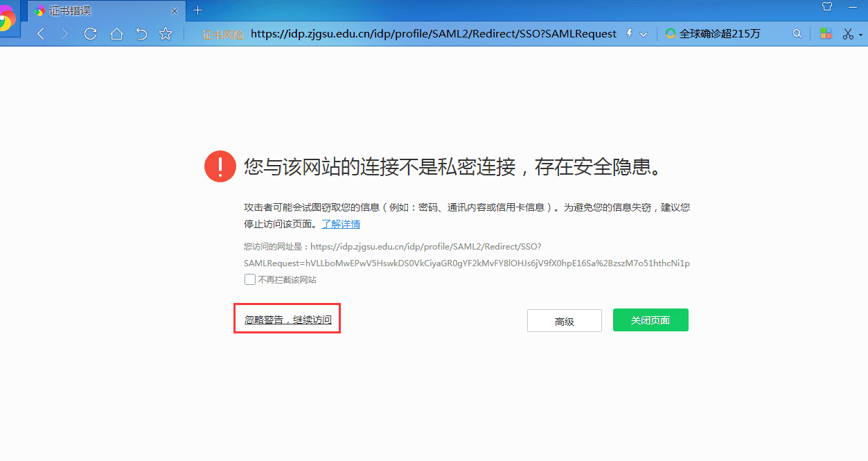This screenshot has height=461, width=868.
Task: Bookmark this page with the star icon
Action: click(x=166, y=34)
